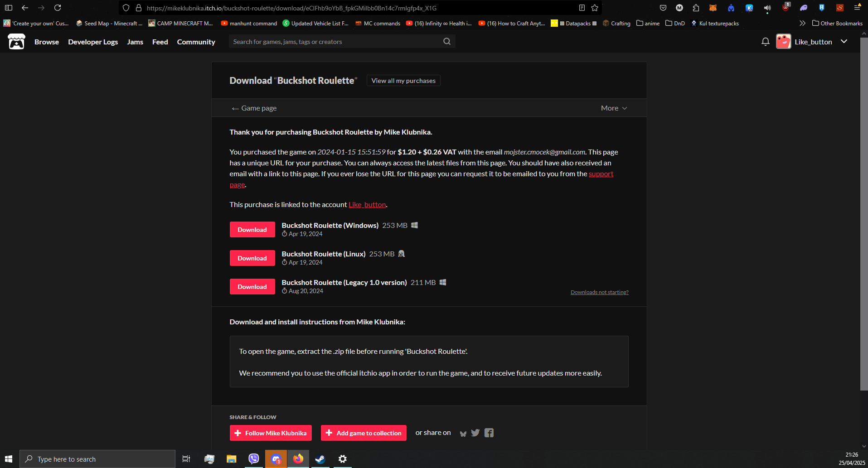868x468 pixels.
Task: Click the Downloads not starting link
Action: 599,292
